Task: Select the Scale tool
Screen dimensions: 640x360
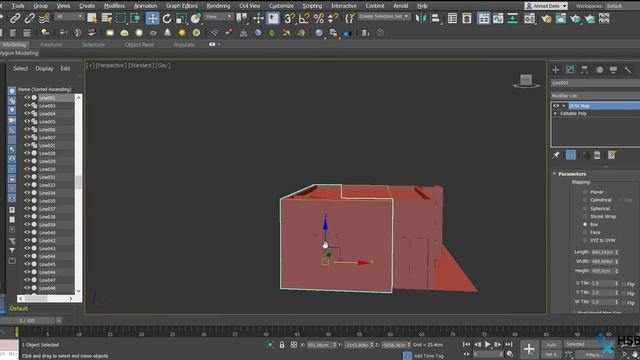Action: [181, 18]
